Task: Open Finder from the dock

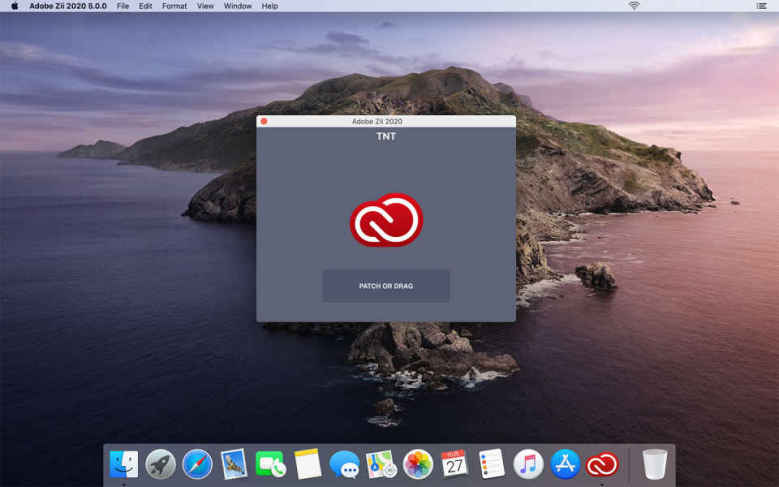Action: tap(124, 464)
